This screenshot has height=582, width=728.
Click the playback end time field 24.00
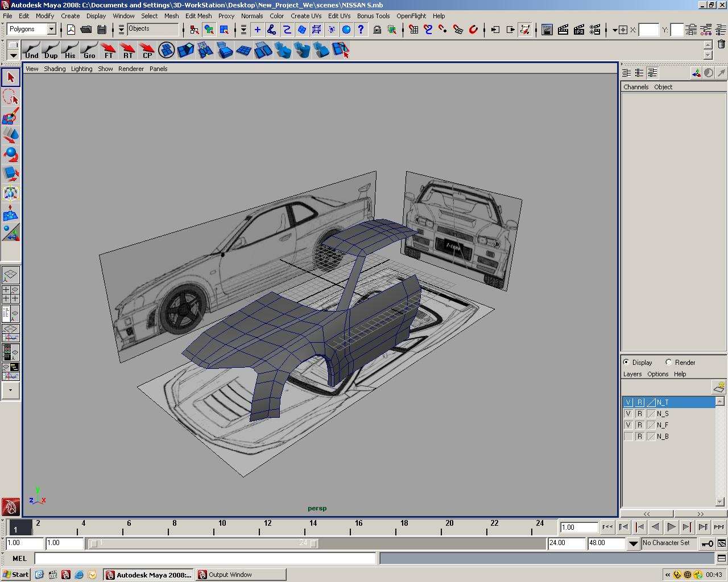(x=566, y=543)
